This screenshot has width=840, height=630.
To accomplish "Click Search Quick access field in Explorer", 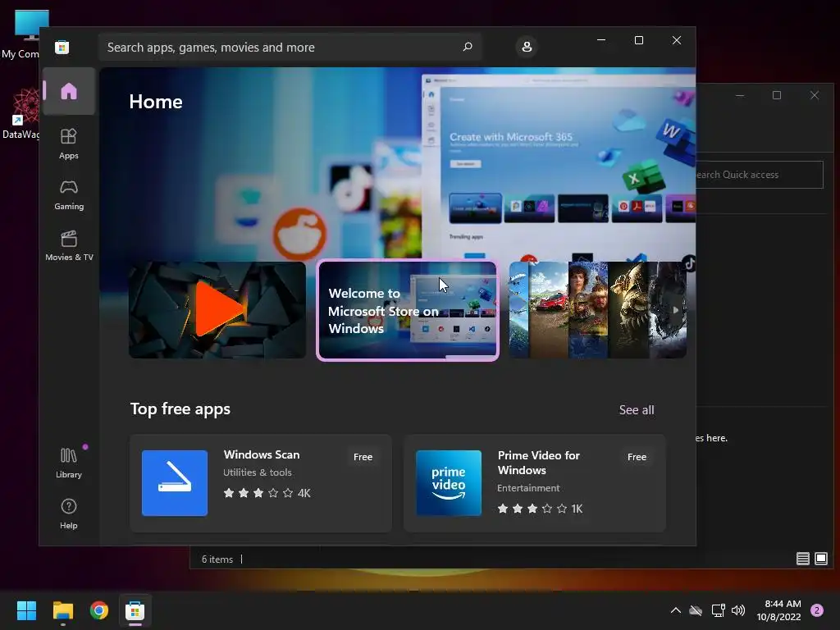I will (x=760, y=175).
